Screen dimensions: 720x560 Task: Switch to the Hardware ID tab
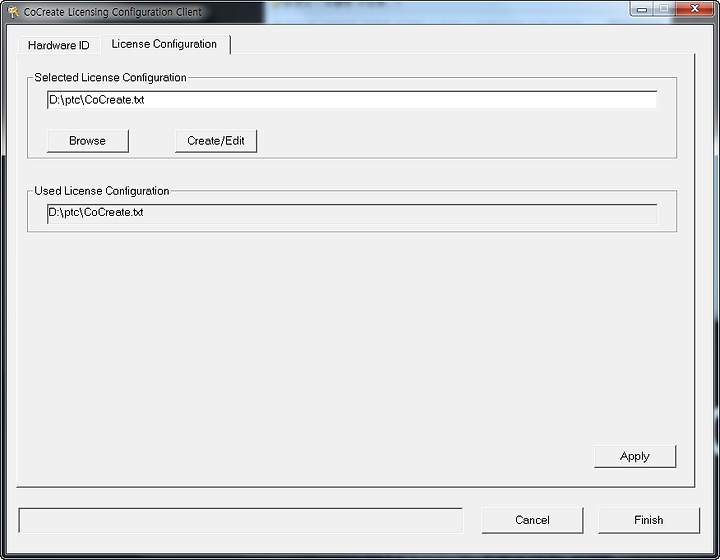coord(59,45)
